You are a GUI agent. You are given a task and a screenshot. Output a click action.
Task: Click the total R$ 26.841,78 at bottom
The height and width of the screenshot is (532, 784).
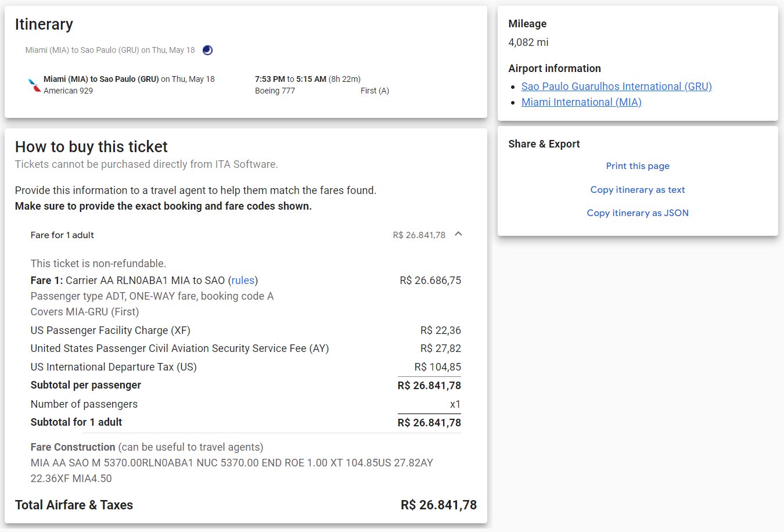pyautogui.click(x=438, y=505)
